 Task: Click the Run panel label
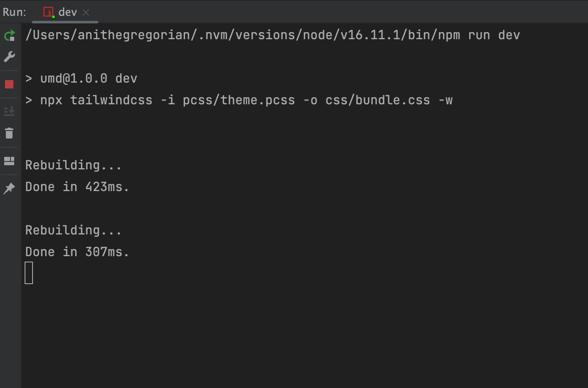click(x=14, y=12)
